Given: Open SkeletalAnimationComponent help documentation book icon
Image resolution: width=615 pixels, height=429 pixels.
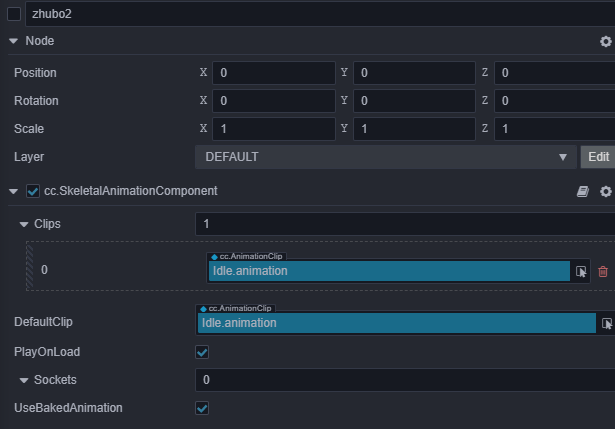Looking at the screenshot, I should point(583,191).
